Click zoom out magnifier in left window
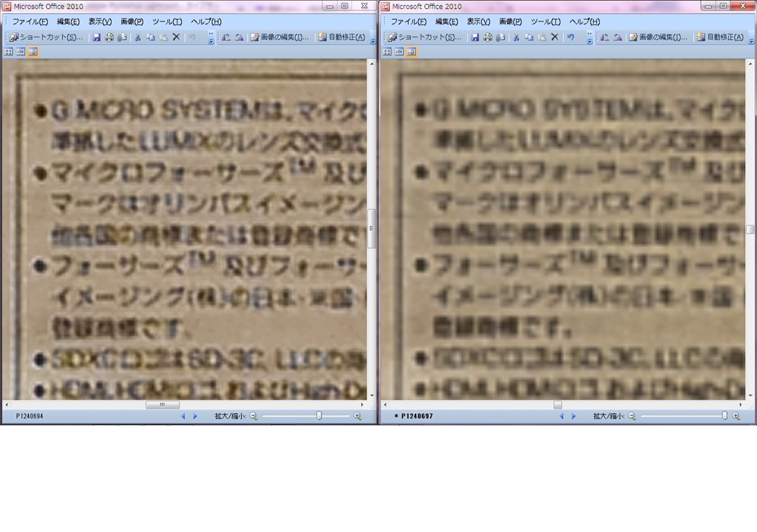The width and height of the screenshot is (757, 532). 254,416
